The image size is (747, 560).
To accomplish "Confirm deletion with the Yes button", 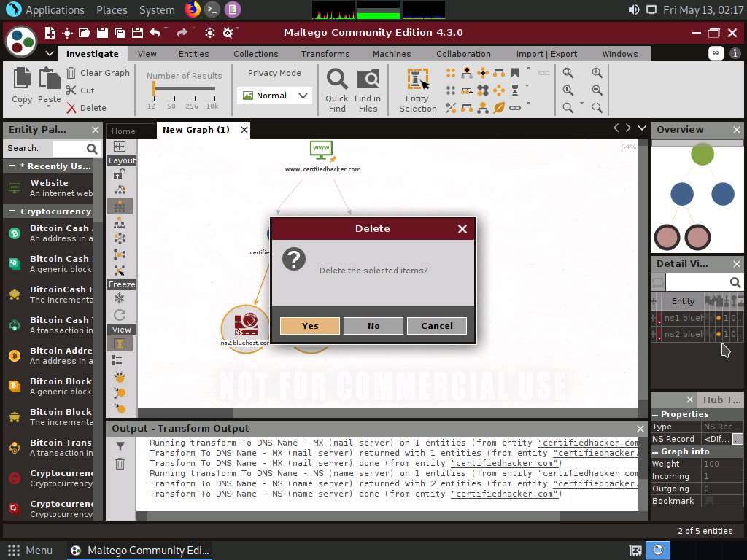I will [309, 326].
